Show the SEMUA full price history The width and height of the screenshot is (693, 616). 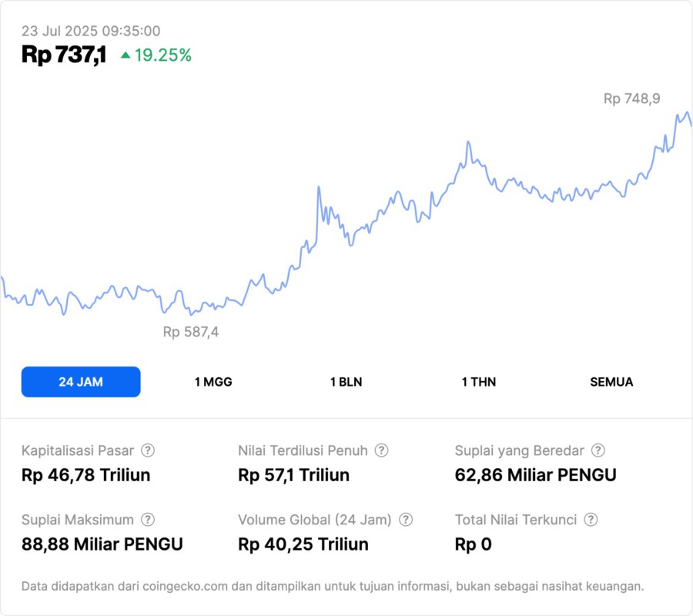pos(611,382)
